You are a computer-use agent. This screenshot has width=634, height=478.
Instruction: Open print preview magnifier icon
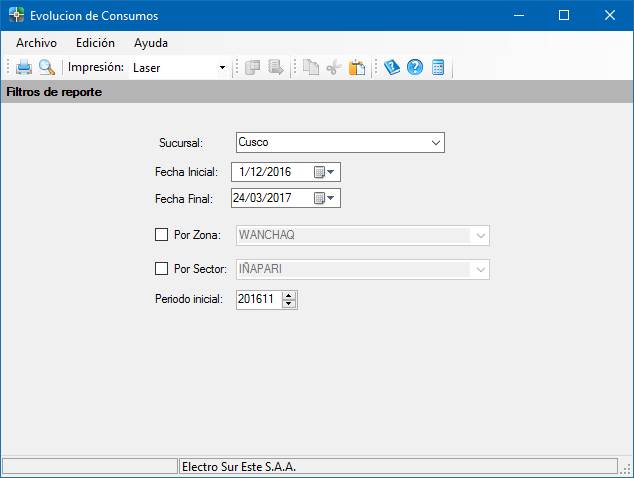(47, 67)
